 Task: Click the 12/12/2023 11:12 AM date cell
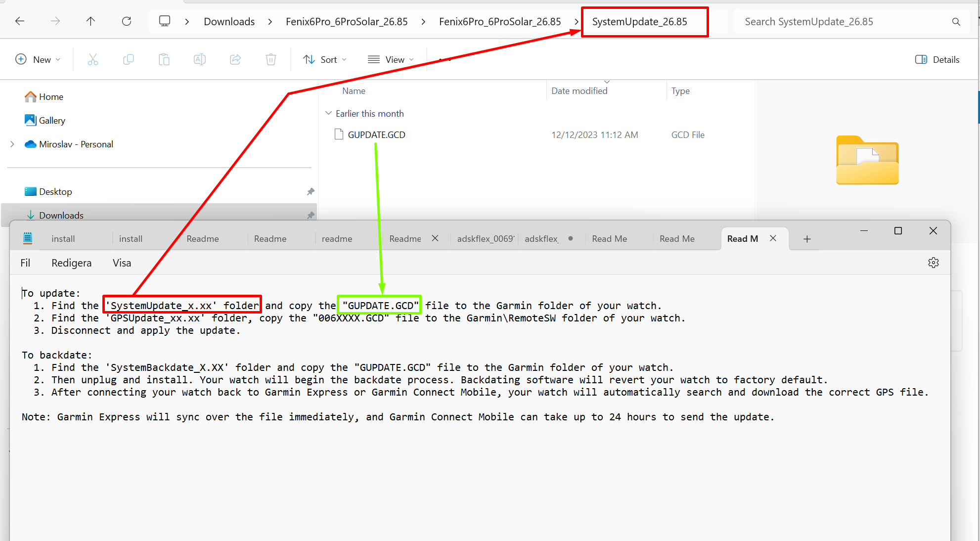[595, 135]
